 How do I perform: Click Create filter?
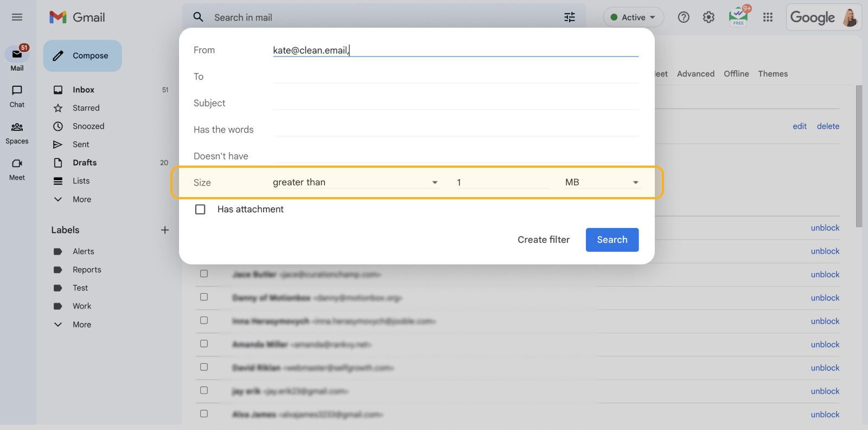point(544,239)
